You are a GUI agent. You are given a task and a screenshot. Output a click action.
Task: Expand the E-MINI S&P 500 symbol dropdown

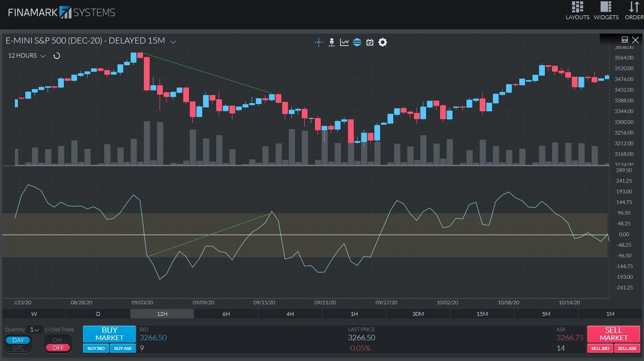[x=173, y=42]
